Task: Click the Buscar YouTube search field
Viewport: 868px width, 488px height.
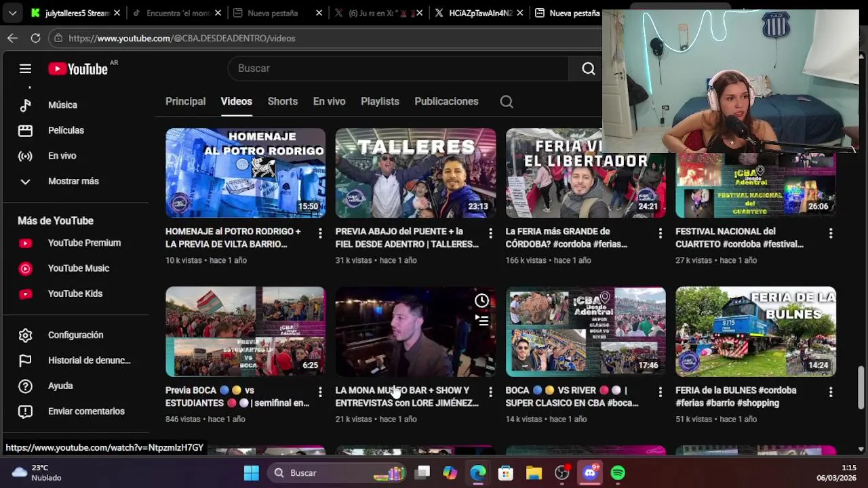Action: coord(399,68)
